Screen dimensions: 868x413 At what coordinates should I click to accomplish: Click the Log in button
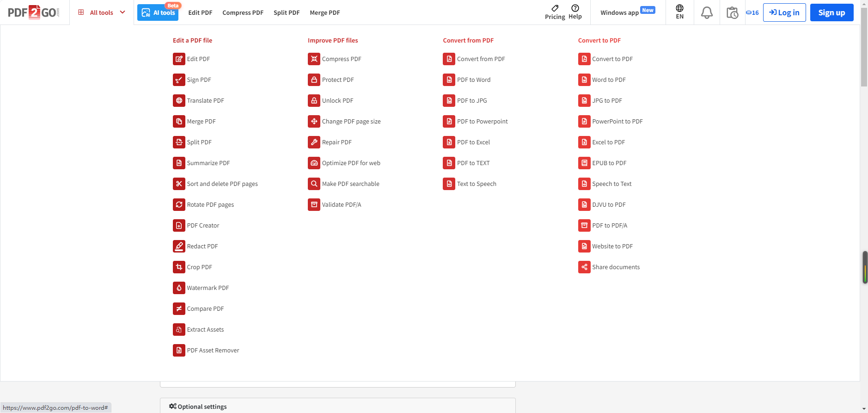point(784,12)
